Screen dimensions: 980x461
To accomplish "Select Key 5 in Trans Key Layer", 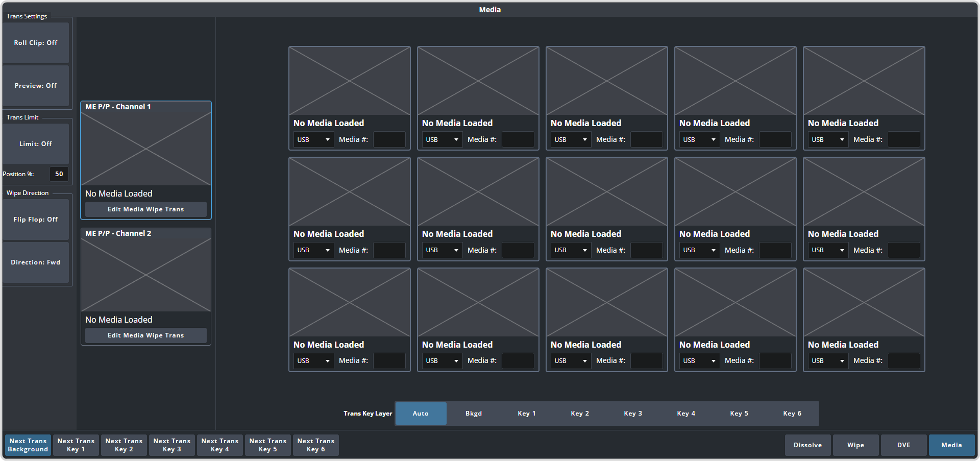I will (739, 414).
